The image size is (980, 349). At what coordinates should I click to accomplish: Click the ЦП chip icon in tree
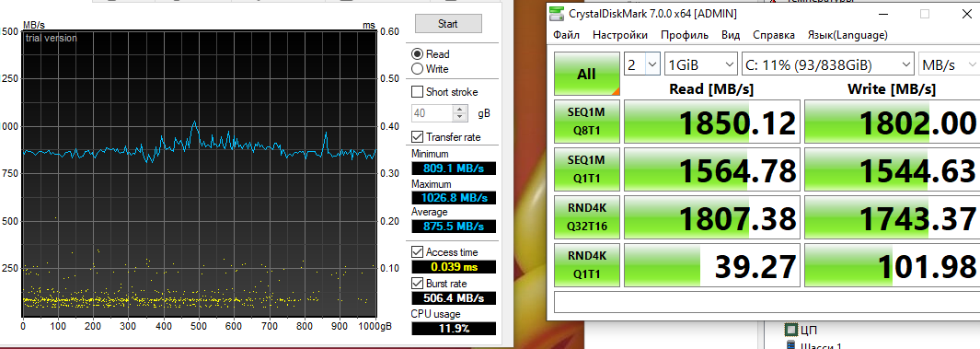[791, 330]
